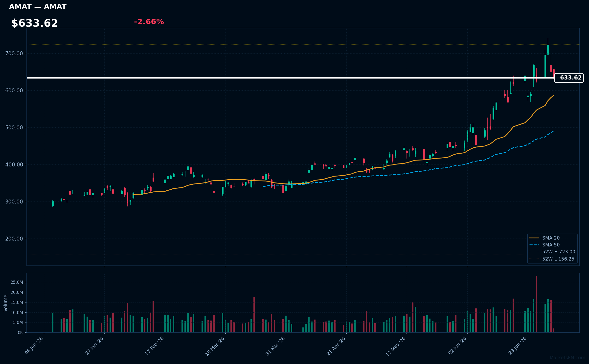Viewport: 589px width, 364px height.
Task: Click the 15.0M volume axis label
Action: click(17, 302)
